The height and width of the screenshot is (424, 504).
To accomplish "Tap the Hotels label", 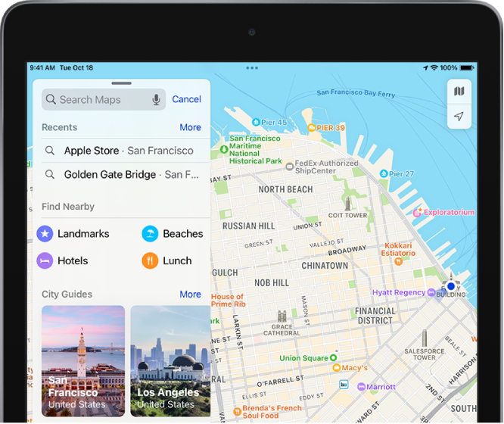I will pos(73,260).
